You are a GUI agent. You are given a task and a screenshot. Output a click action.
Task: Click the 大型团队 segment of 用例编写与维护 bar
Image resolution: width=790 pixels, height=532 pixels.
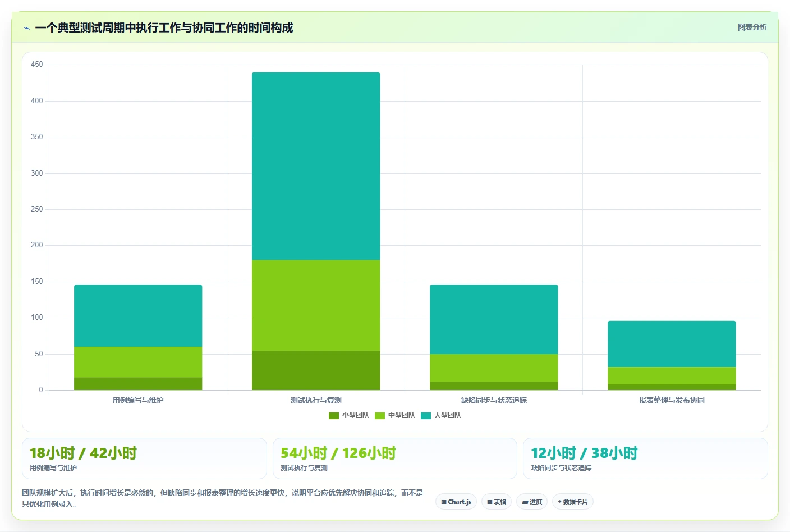pyautogui.click(x=138, y=316)
